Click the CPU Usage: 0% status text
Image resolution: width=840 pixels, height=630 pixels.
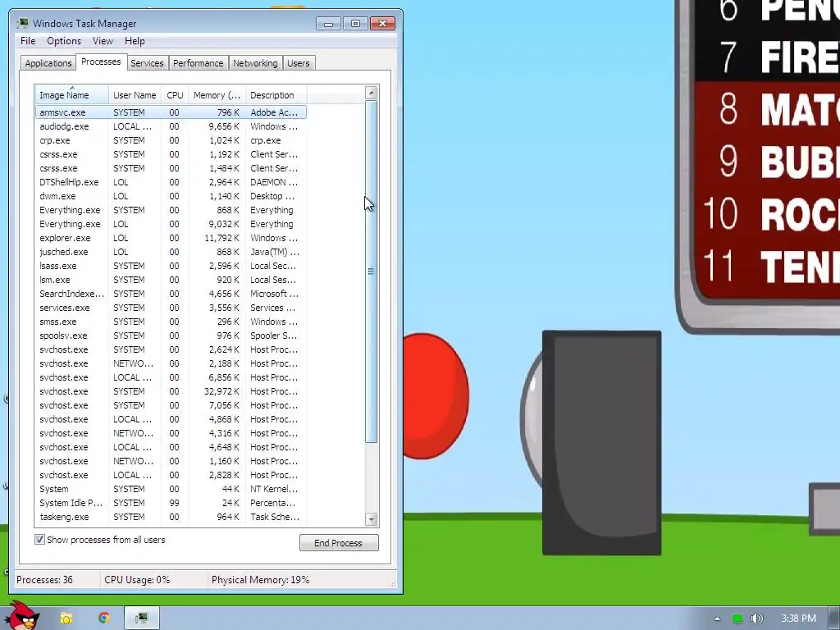(137, 580)
